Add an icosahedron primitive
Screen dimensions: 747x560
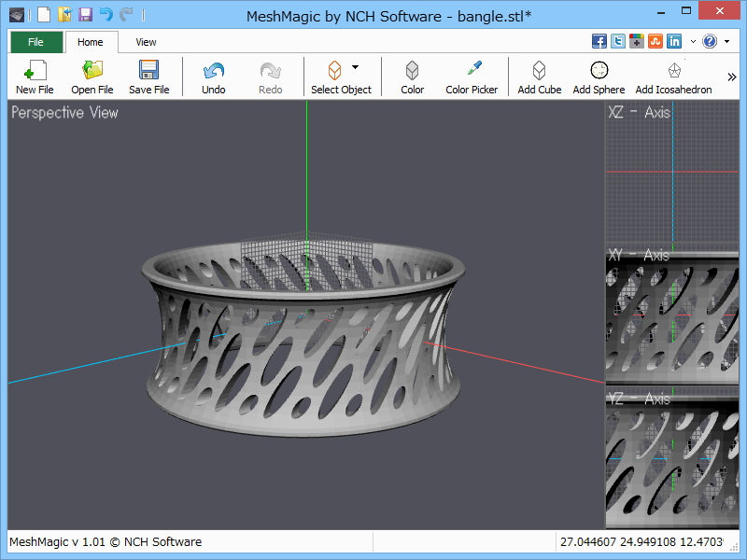pos(673,77)
